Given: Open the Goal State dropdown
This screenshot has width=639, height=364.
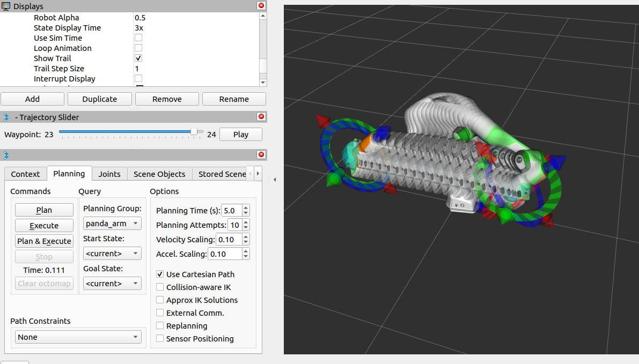Looking at the screenshot, I should click(112, 284).
